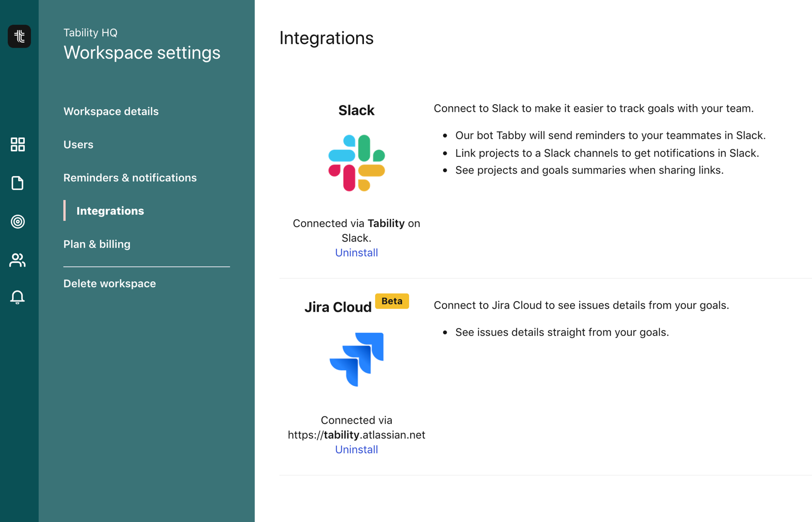Open the document page icon in sidebar
The image size is (812, 522).
click(x=18, y=183)
